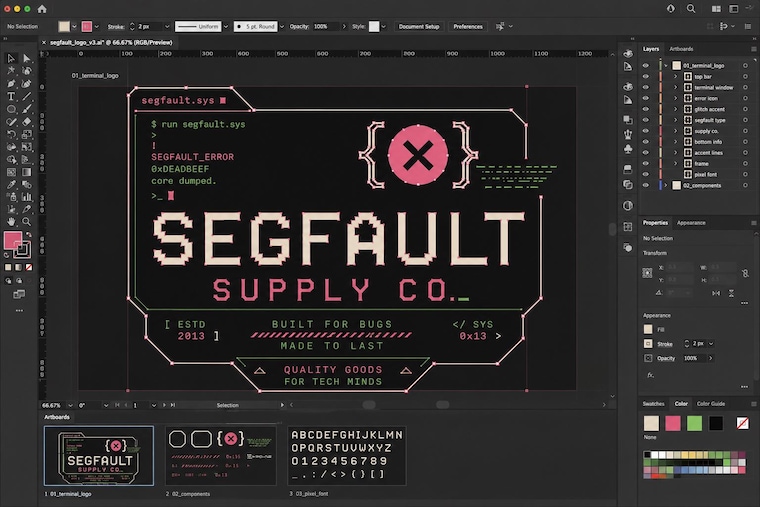Image resolution: width=760 pixels, height=507 pixels.
Task: Swap fill and stroke colors arrow
Action: tap(29, 235)
